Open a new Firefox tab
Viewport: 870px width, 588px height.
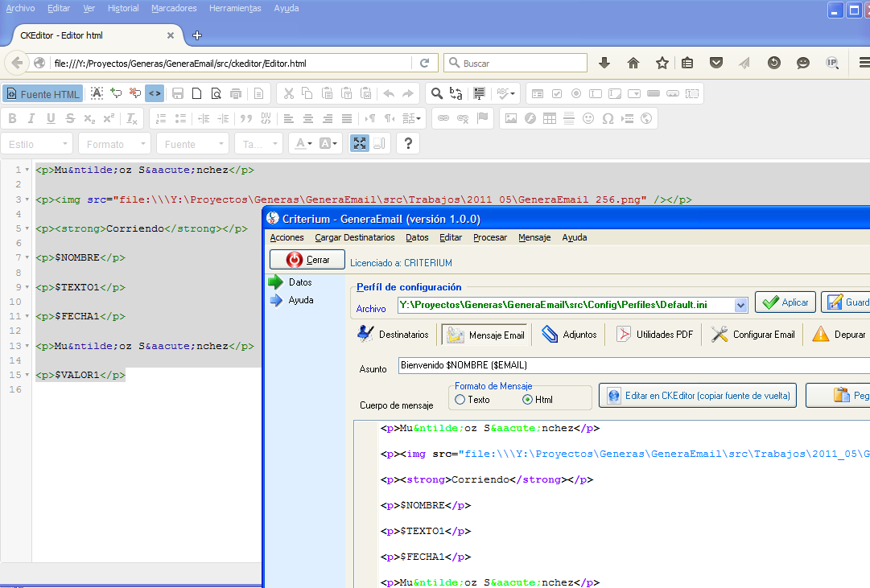pos(196,35)
